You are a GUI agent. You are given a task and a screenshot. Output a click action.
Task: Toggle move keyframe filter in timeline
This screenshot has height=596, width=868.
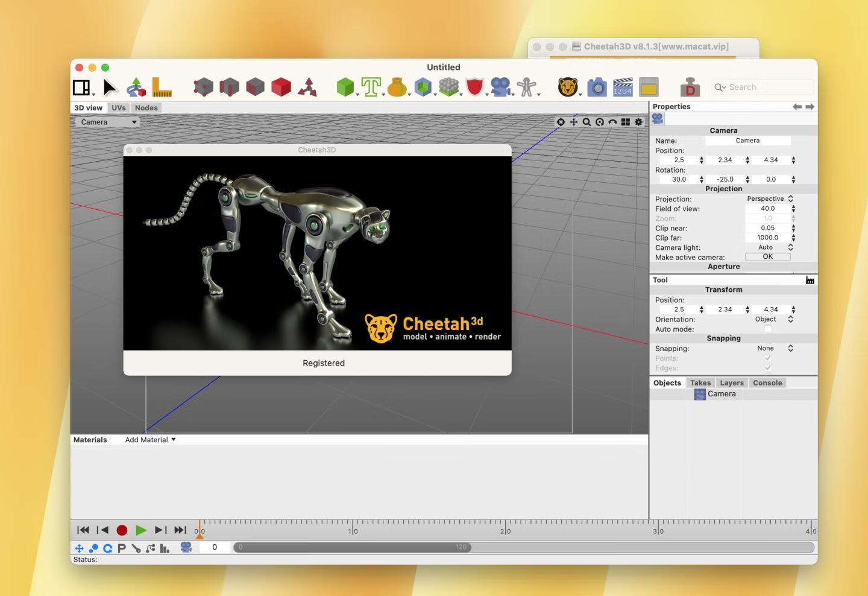pos(79,548)
